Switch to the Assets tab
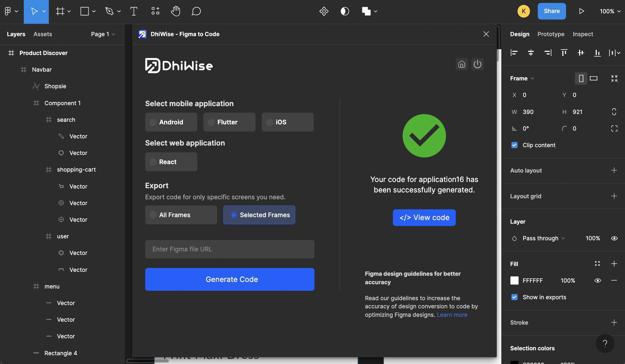Viewport: 625px width, 364px height. pyautogui.click(x=43, y=34)
